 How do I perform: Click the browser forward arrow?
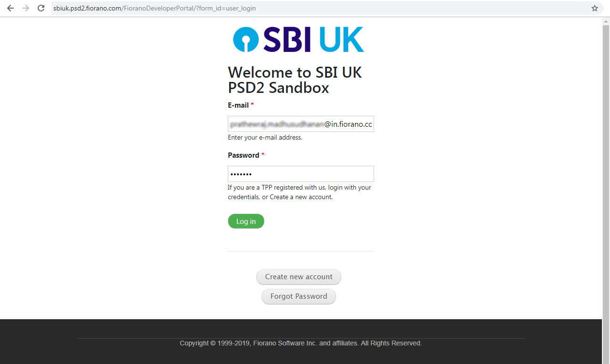(x=26, y=8)
